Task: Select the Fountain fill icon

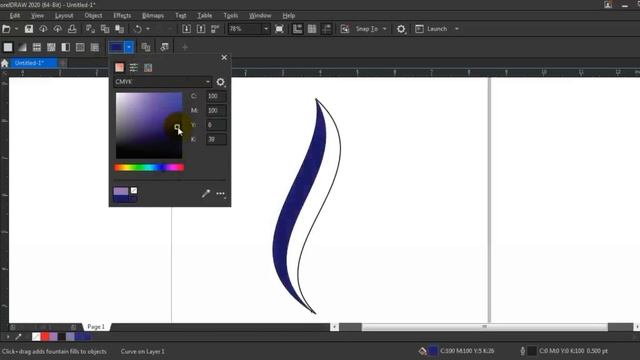Action: click(x=22, y=47)
